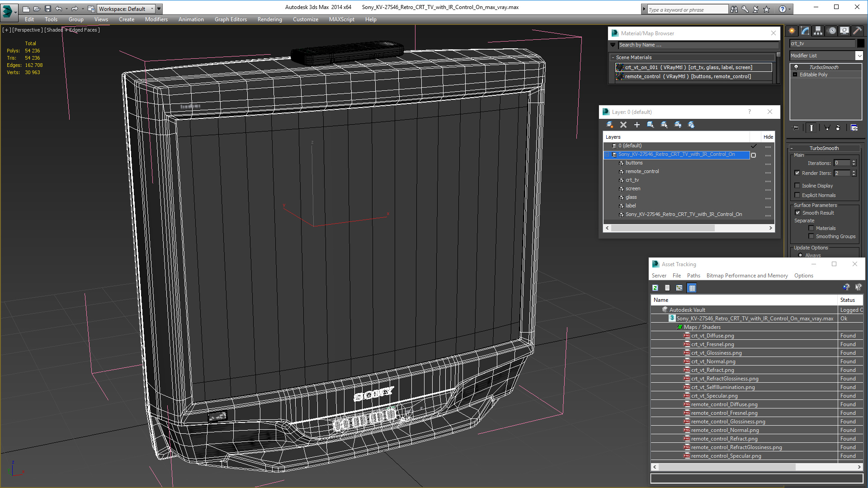Click Configure Modifier Sets icon
Viewport: 868px width, 488px height.
(x=854, y=128)
